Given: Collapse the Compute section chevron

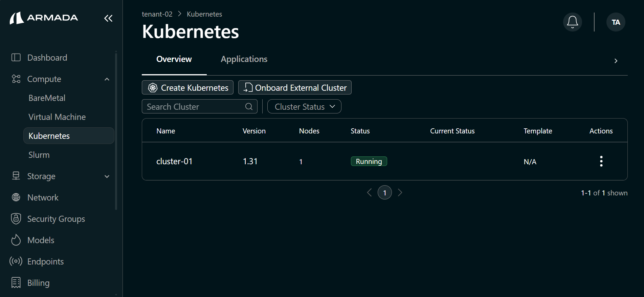Looking at the screenshot, I should coord(107,79).
